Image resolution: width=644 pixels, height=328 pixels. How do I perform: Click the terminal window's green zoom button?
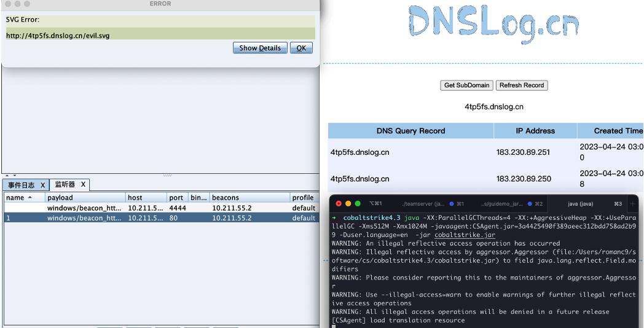[357, 203]
